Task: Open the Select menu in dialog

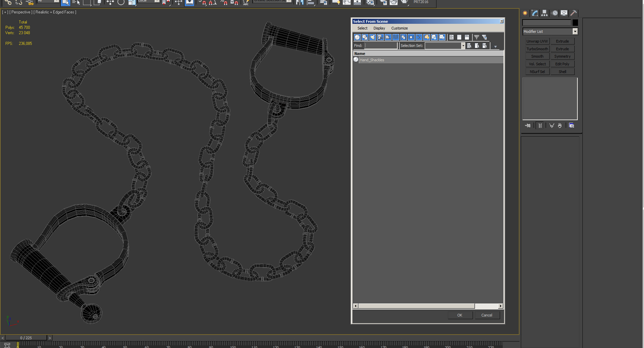Action: point(362,28)
